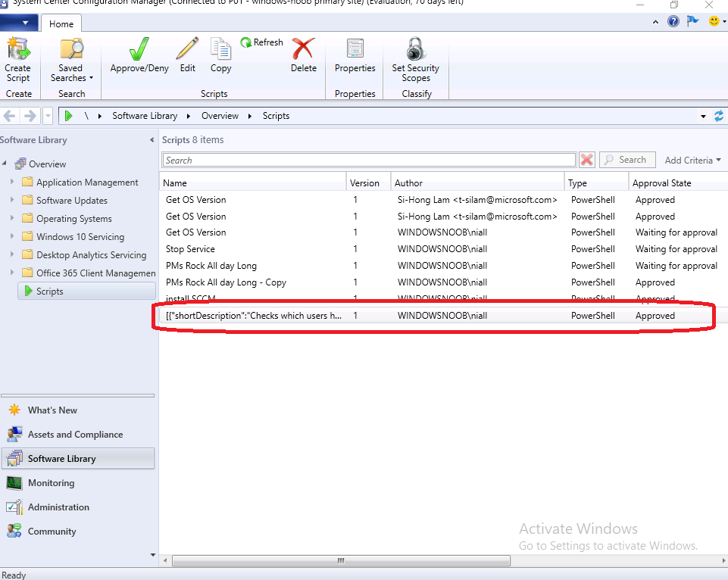This screenshot has width=728, height=580.
Task: Expand the Software Updates folder
Action: click(12, 200)
